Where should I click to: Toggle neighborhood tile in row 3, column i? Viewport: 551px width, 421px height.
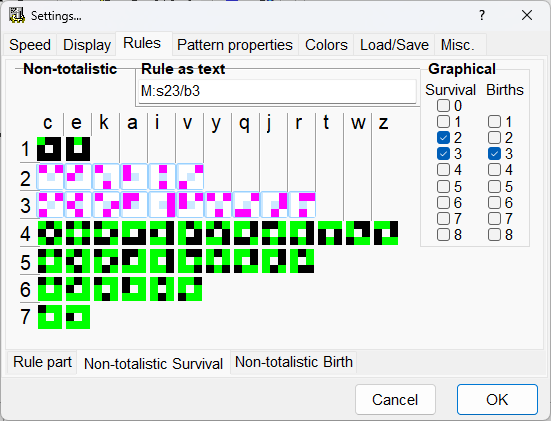pyautogui.click(x=162, y=205)
